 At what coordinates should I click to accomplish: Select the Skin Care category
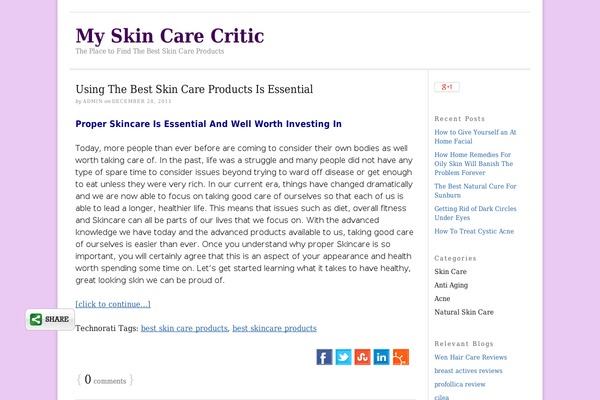tap(450, 271)
